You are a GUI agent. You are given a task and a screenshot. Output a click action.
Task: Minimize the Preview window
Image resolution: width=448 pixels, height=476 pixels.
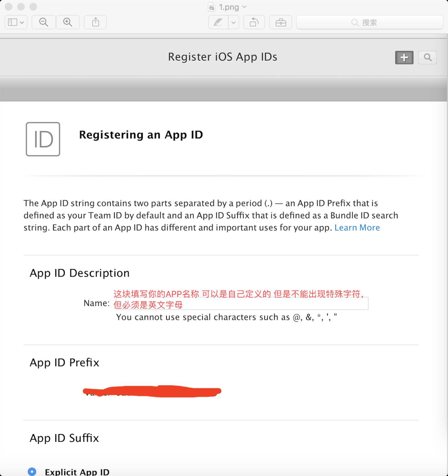coord(21,7)
